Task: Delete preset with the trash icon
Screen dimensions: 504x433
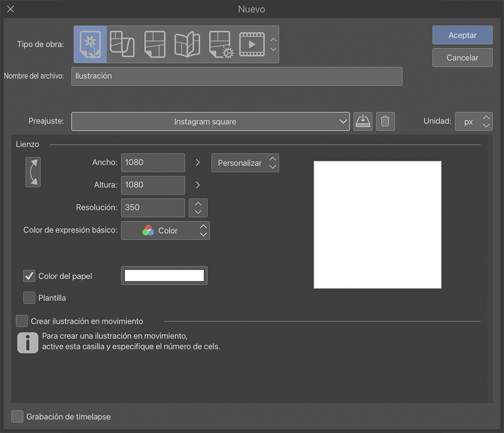Action: (x=385, y=121)
